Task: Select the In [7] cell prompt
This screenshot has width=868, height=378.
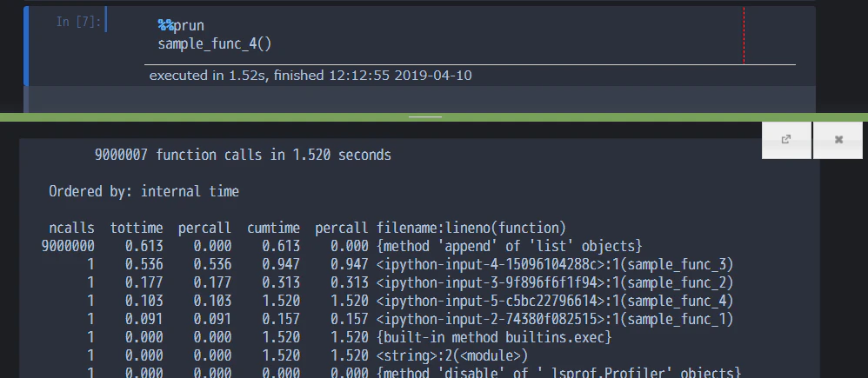Action: (x=78, y=22)
